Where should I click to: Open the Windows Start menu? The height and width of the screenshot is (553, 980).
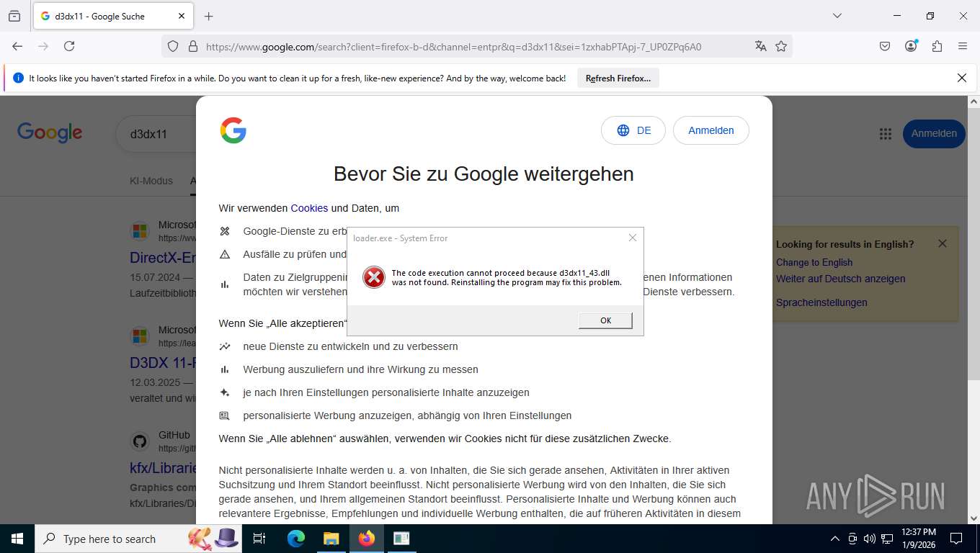click(17, 539)
